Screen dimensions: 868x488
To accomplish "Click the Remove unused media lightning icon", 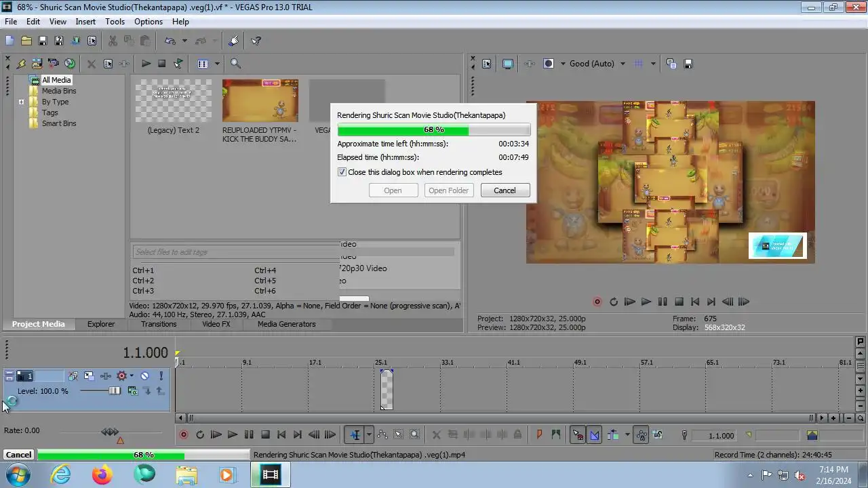I will (x=21, y=64).
